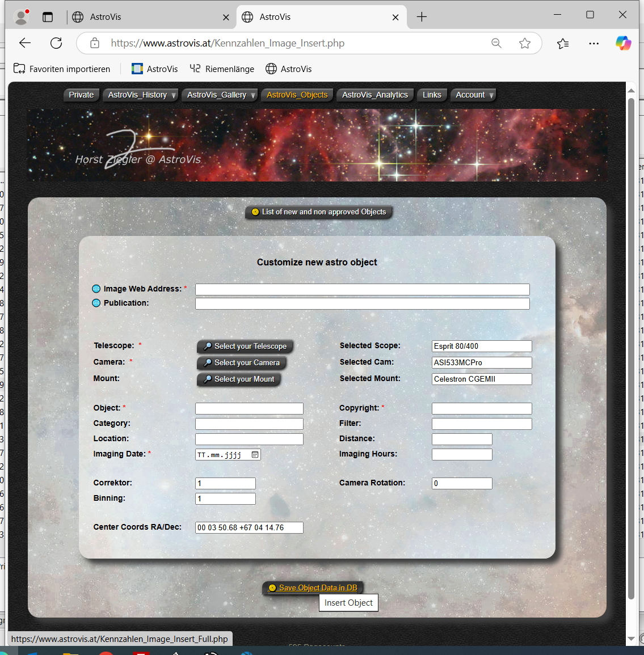644x655 pixels.
Task: Close the active AstroVis tab
Action: [x=395, y=17]
